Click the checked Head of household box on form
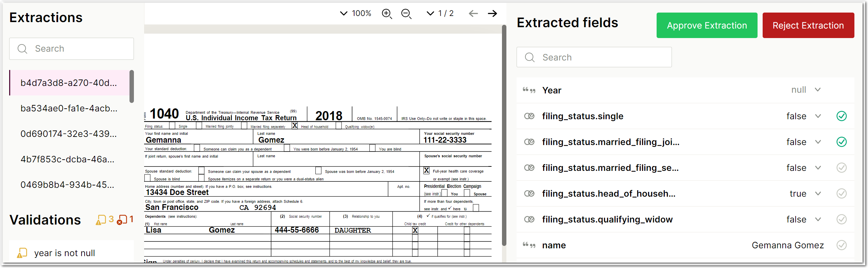 (x=295, y=126)
